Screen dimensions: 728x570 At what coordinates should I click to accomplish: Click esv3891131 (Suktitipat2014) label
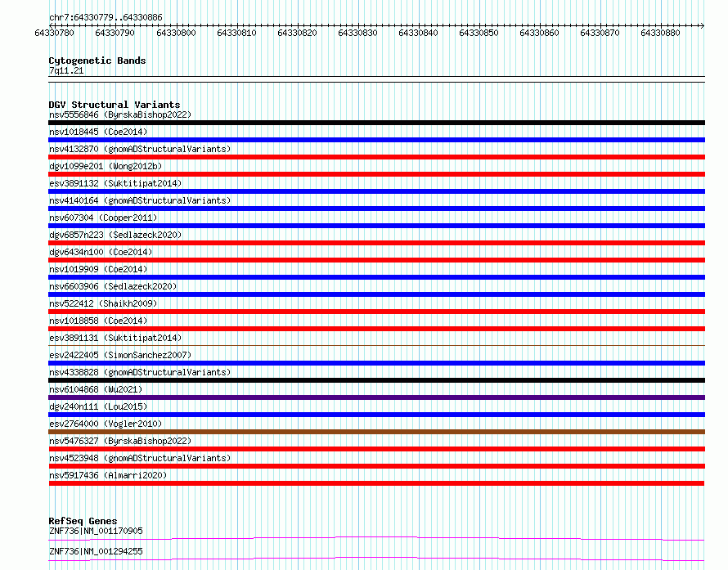115,338
